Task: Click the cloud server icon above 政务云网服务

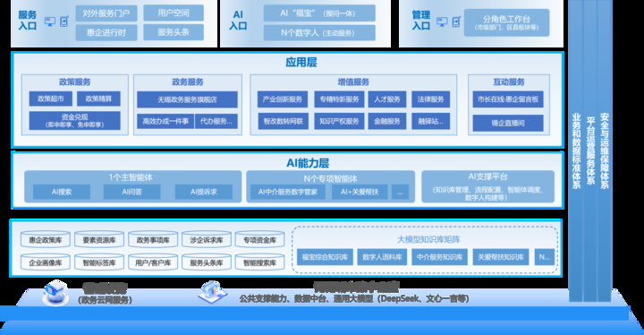Action: pos(55,294)
